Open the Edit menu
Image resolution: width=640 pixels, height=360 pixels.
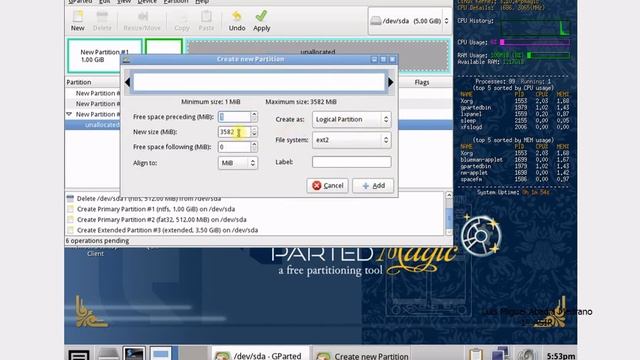coord(105,2)
